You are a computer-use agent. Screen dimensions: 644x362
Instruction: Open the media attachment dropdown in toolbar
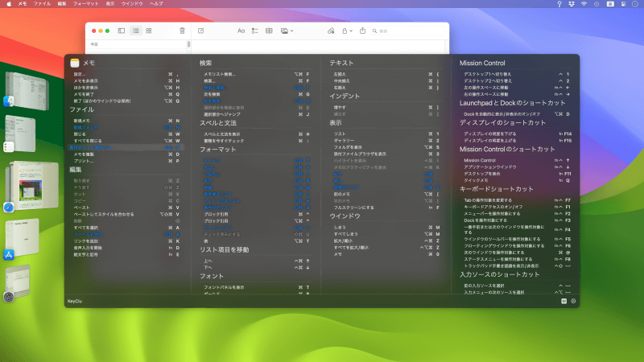287,31
